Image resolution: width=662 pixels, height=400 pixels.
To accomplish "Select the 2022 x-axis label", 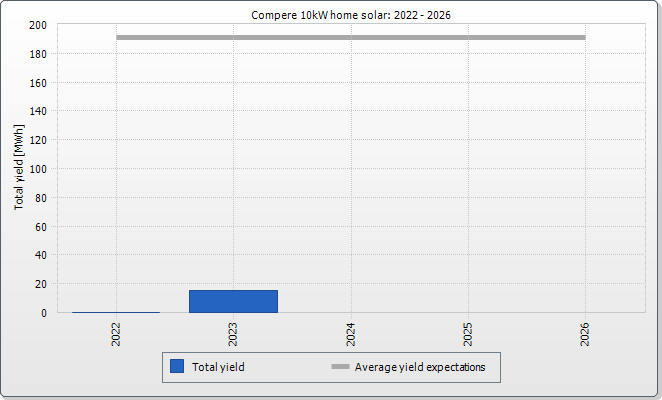I will click(117, 333).
